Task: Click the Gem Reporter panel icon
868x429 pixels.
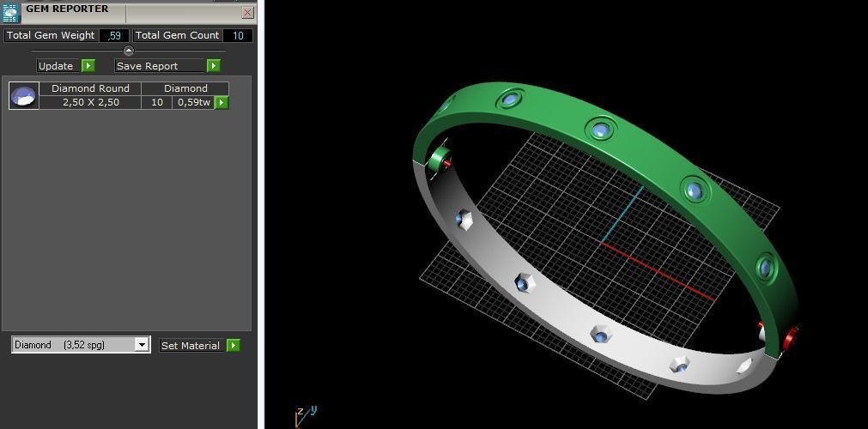Action: 11,13
